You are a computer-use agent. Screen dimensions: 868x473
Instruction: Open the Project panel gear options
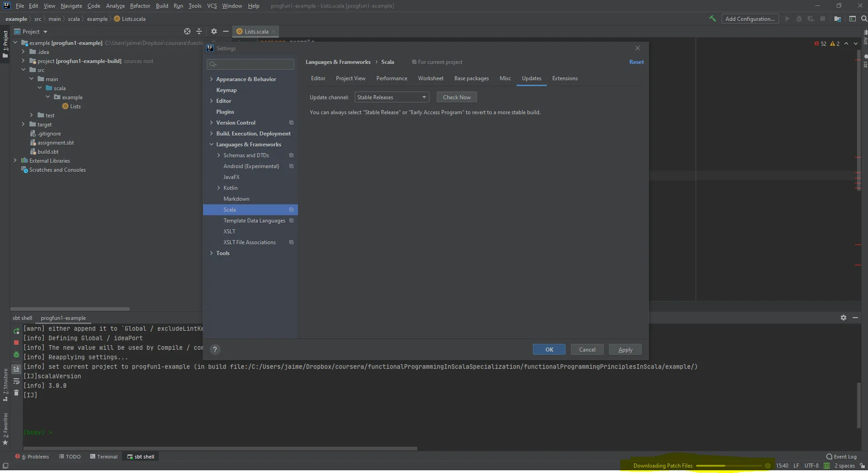click(x=214, y=31)
